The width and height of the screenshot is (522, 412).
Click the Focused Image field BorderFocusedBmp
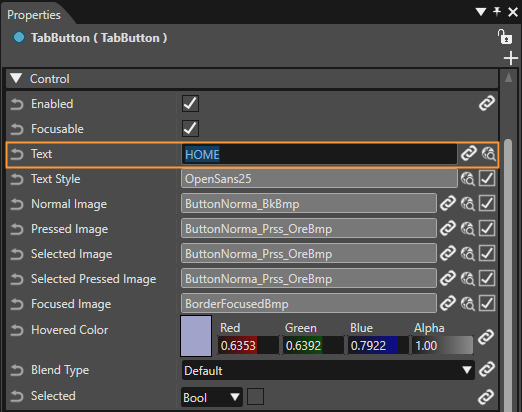pyautogui.click(x=309, y=303)
